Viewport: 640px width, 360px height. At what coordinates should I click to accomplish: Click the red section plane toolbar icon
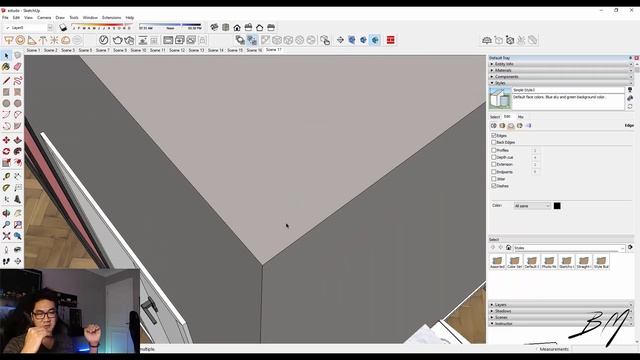(x=391, y=40)
